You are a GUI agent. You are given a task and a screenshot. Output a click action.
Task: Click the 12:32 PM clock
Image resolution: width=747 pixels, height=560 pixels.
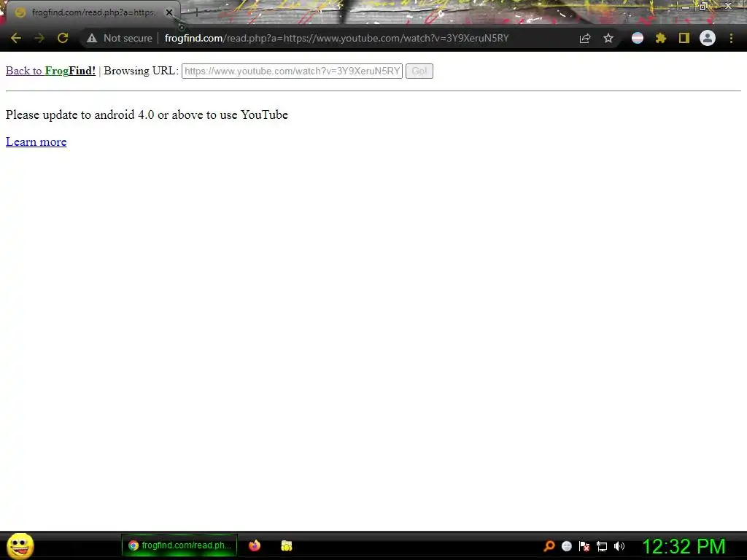point(684,546)
